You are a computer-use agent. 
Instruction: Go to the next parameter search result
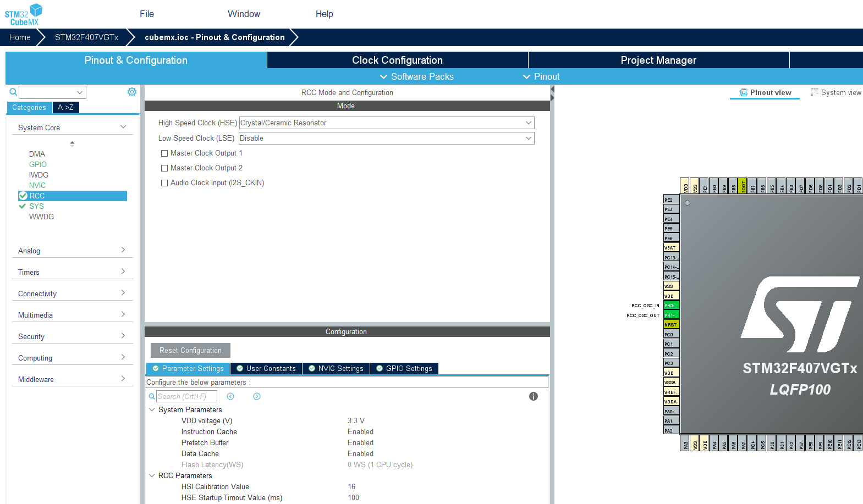pyautogui.click(x=257, y=396)
